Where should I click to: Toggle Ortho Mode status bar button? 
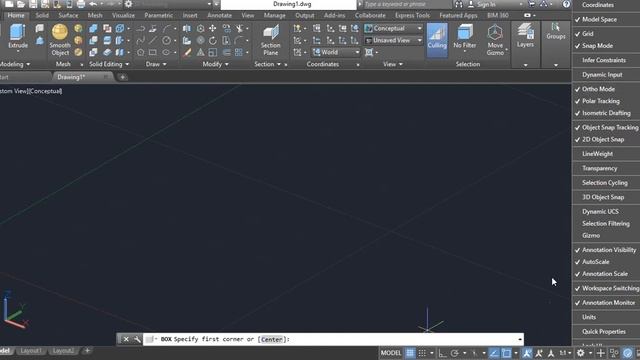point(442,353)
